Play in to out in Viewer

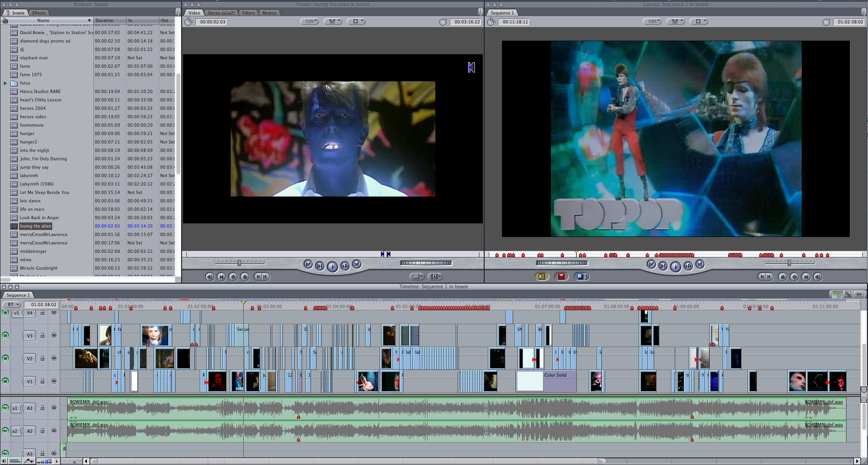pyautogui.click(x=320, y=266)
